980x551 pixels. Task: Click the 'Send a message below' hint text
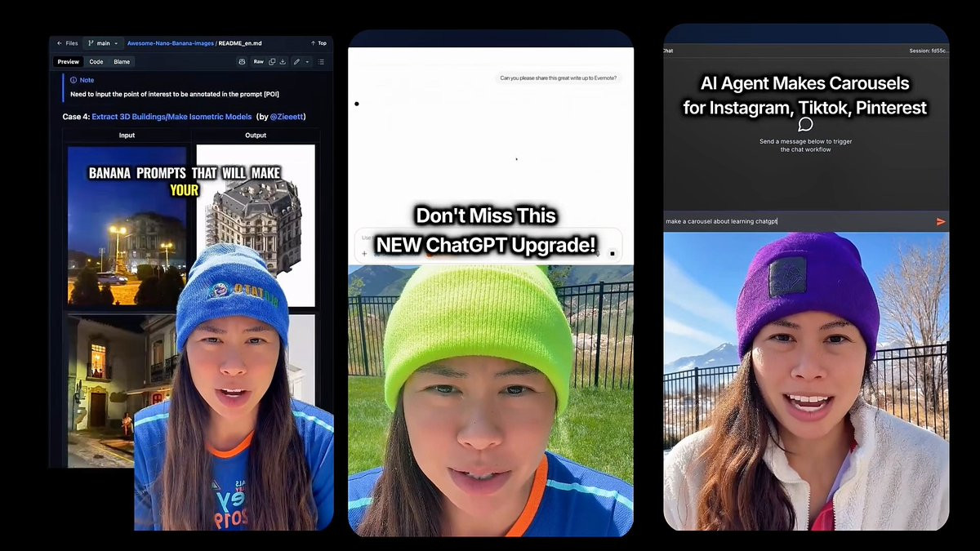pyautogui.click(x=806, y=145)
